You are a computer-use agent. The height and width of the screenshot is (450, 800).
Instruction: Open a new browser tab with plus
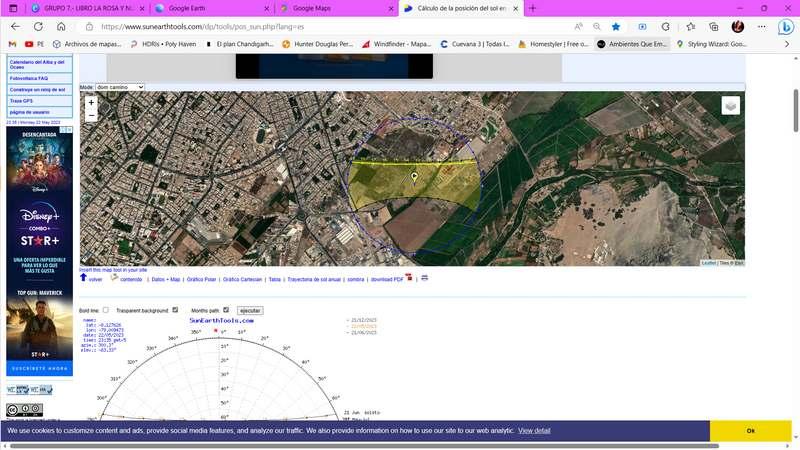[533, 8]
